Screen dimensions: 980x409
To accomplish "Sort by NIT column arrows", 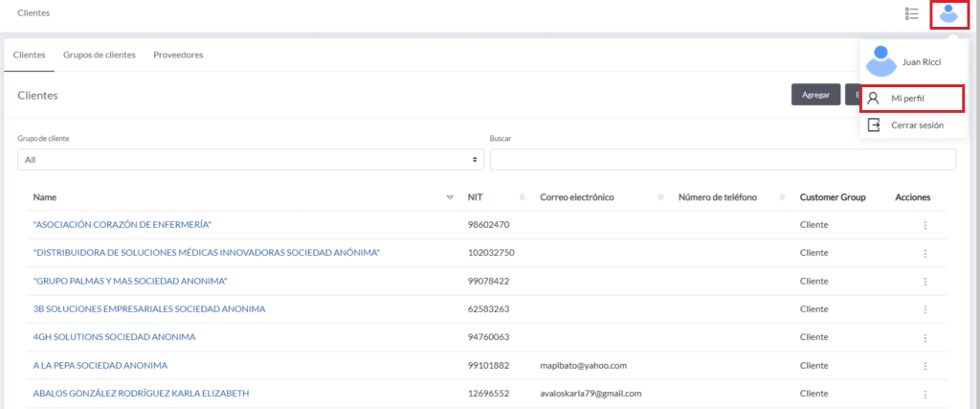I will pyautogui.click(x=522, y=197).
